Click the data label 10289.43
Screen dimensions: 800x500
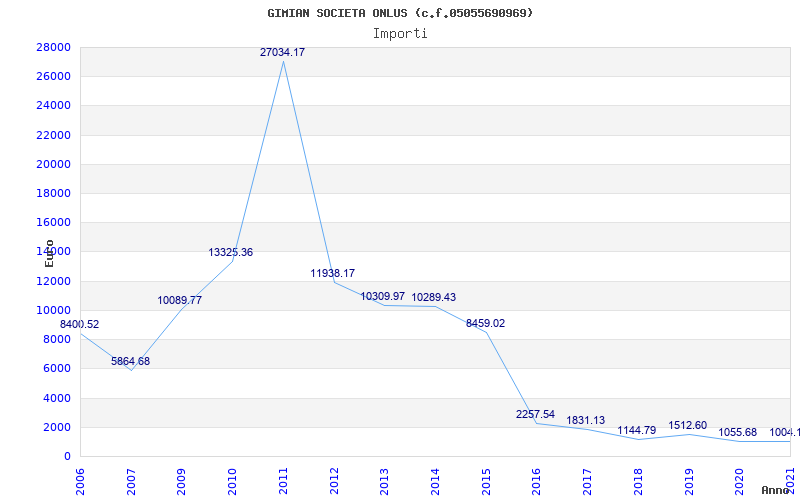434,297
